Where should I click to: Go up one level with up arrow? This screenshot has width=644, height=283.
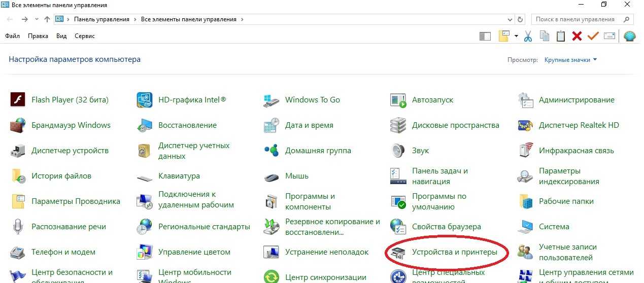coord(47,19)
